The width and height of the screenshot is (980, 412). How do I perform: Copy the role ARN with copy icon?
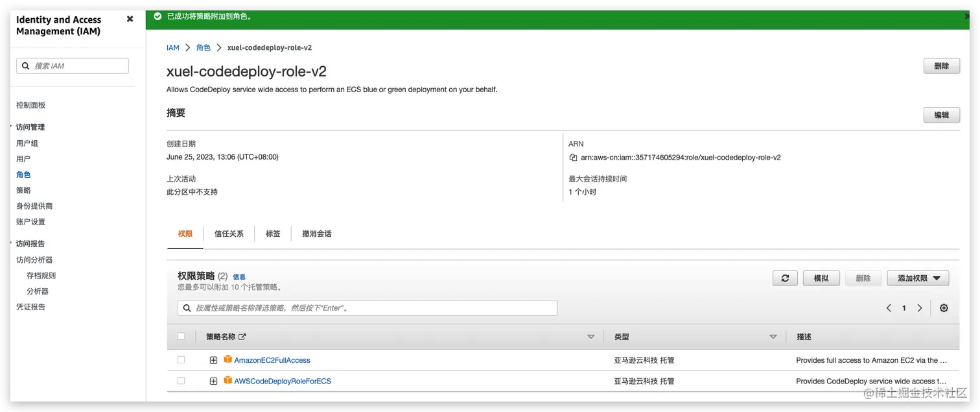click(573, 158)
